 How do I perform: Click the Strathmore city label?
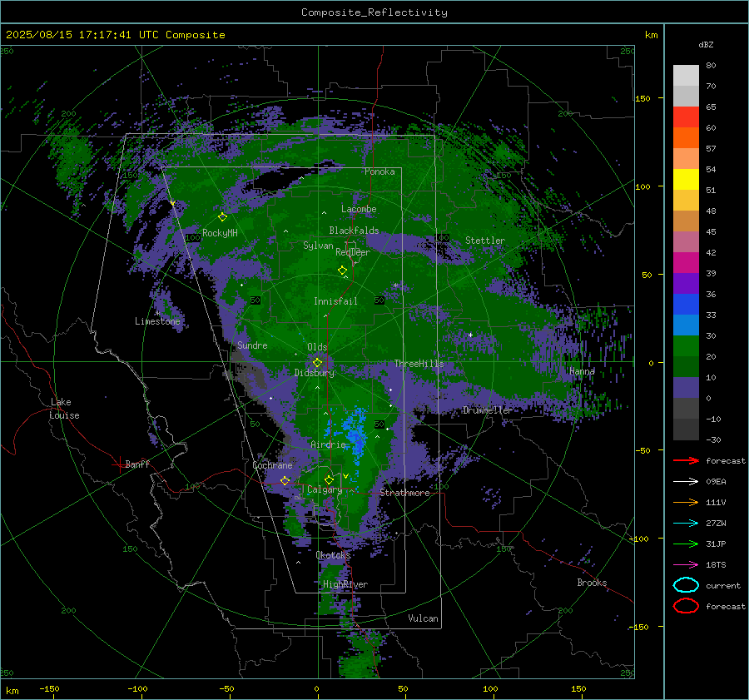[404, 493]
